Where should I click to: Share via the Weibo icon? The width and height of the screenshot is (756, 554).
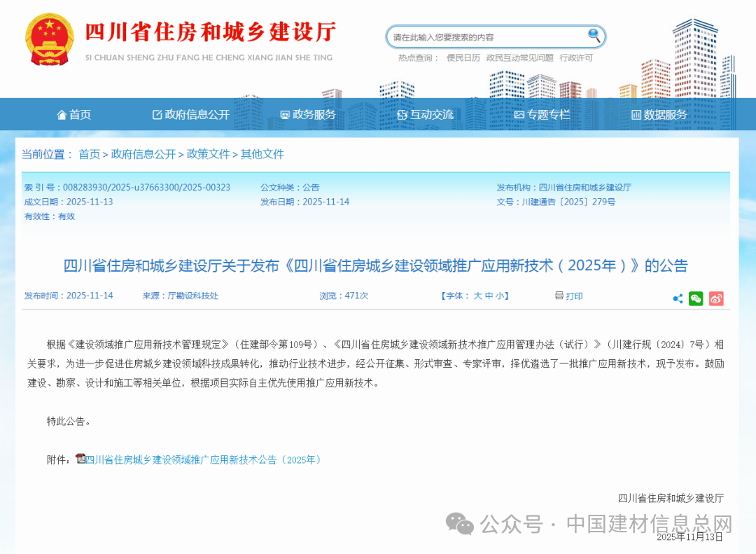(x=716, y=299)
